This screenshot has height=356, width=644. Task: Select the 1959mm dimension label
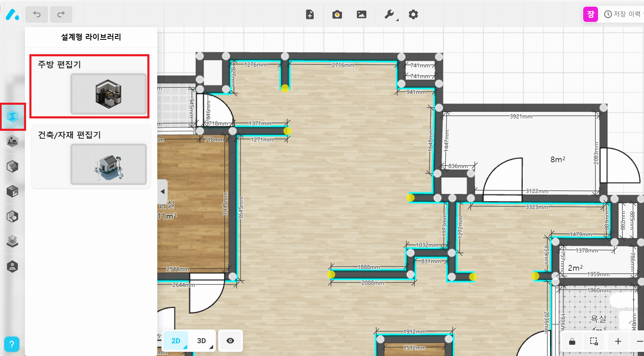598,274
